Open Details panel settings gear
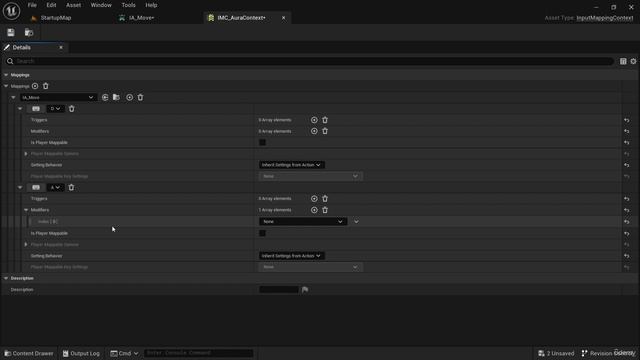640x360 pixels. click(633, 61)
